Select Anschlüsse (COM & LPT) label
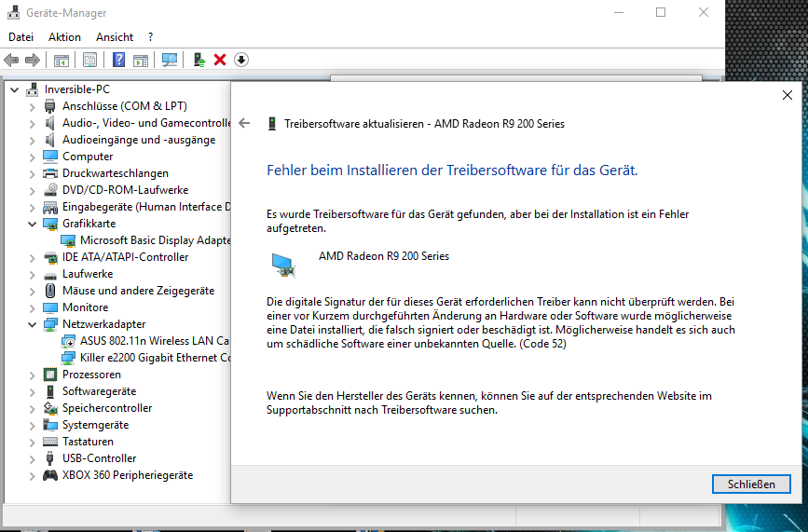 click(125, 106)
